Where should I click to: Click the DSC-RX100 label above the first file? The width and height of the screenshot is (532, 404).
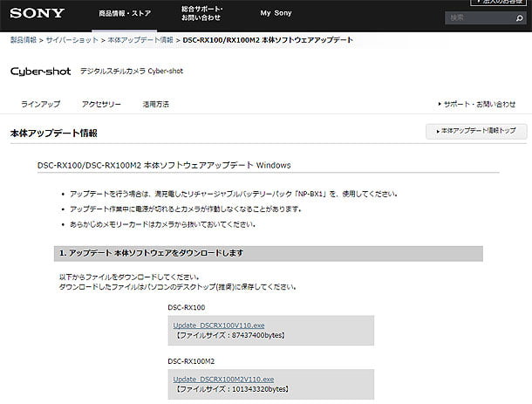click(187, 308)
